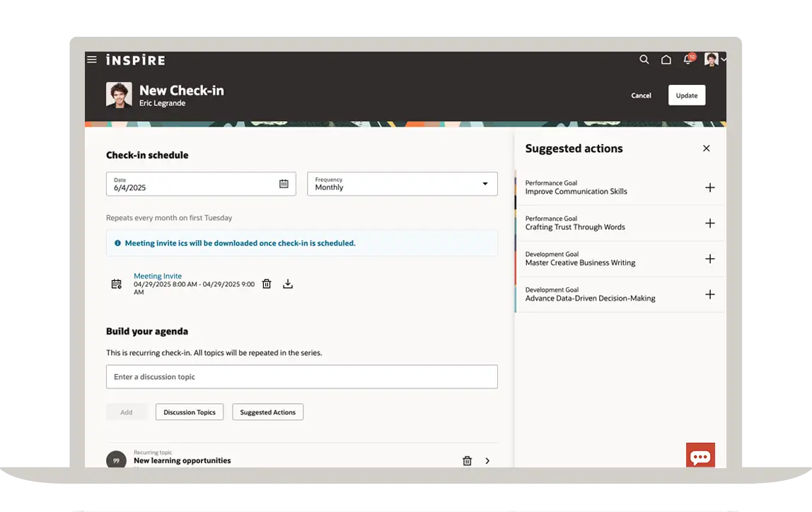
Task: Click the discussion topic input field
Action: click(x=301, y=377)
